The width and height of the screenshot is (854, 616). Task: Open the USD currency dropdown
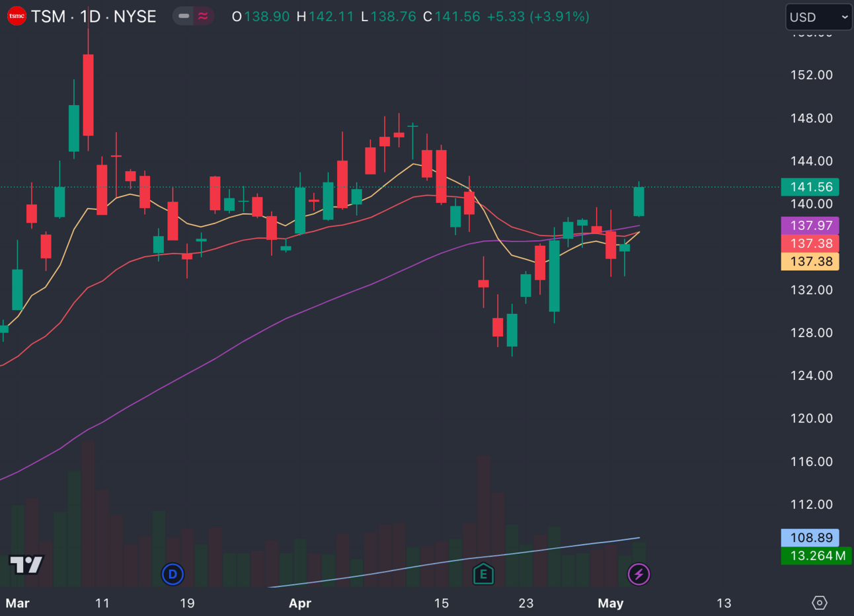click(x=818, y=17)
